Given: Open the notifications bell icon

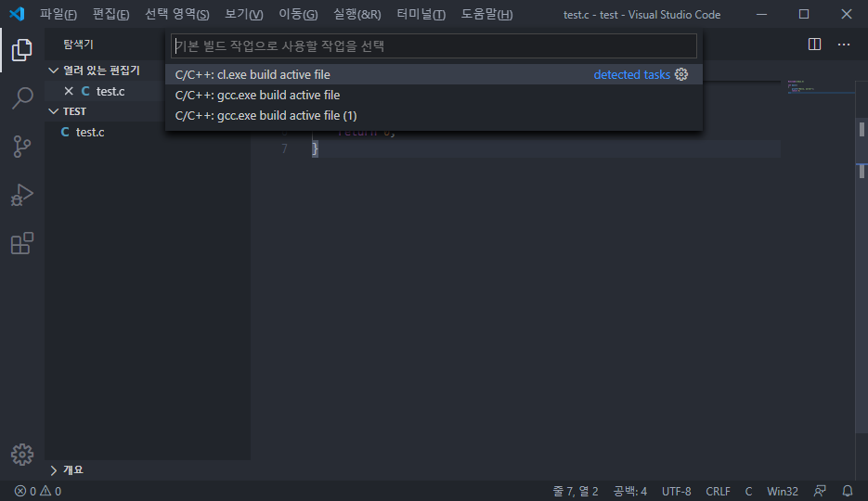Looking at the screenshot, I should [847, 491].
